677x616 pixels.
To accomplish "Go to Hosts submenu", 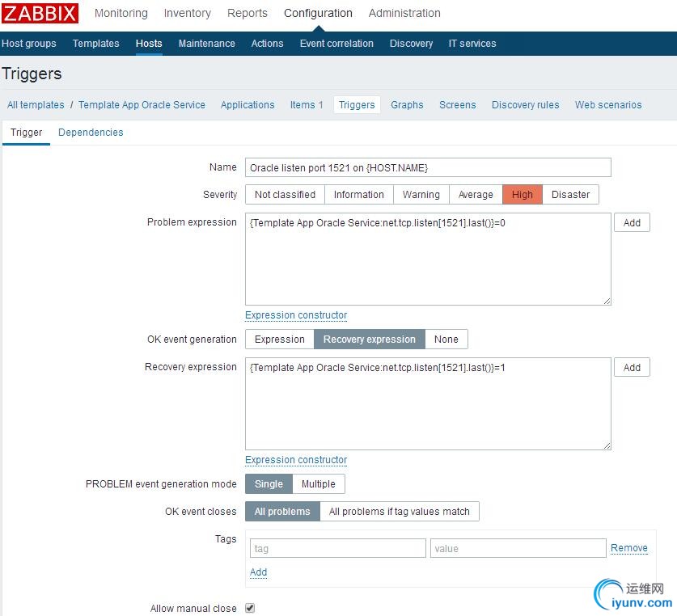I will tap(149, 43).
